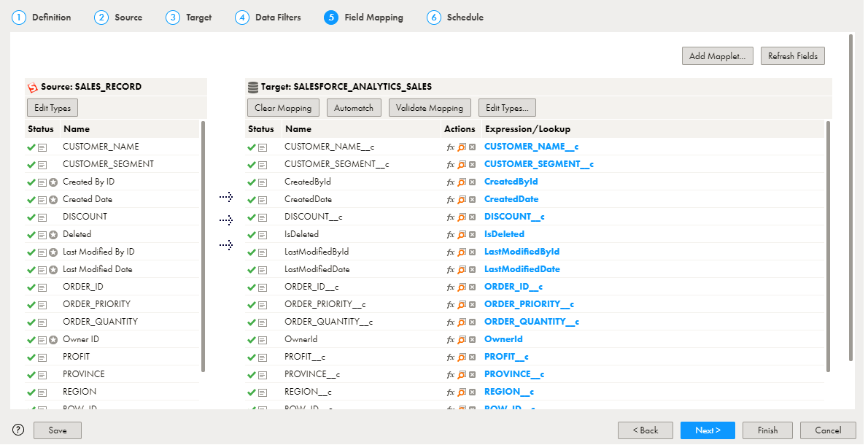Open expression editor for REGION__c row
Screen dimensions: 868x445
(x=451, y=392)
